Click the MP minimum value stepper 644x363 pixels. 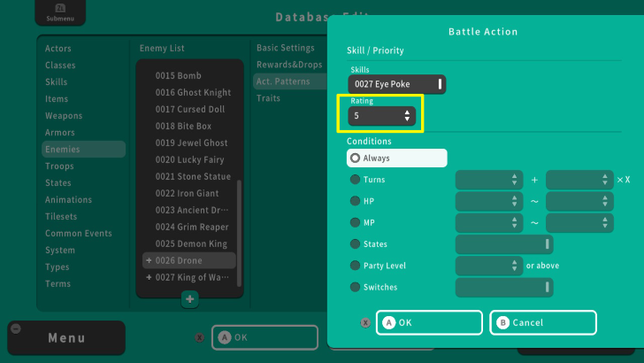tap(489, 222)
